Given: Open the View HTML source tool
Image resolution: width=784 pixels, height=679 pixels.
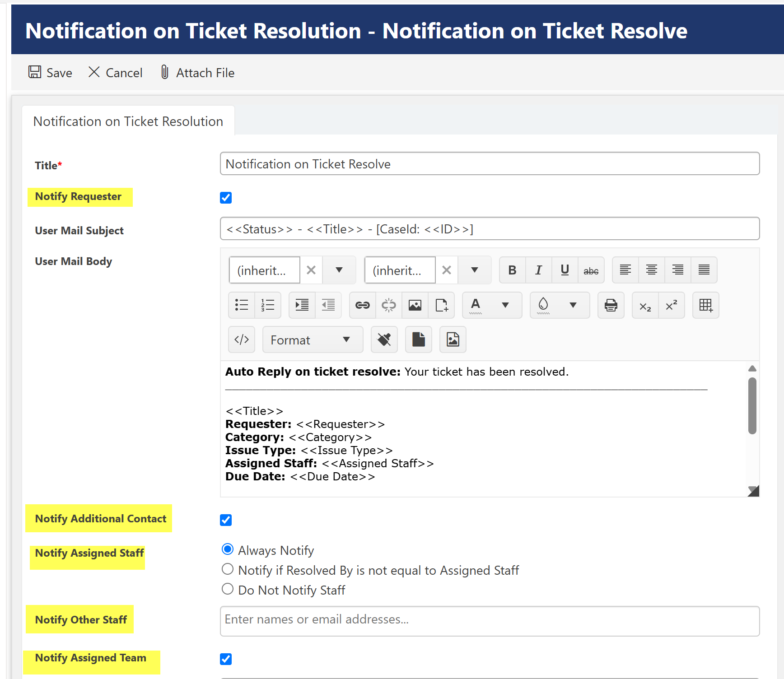Looking at the screenshot, I should [242, 339].
